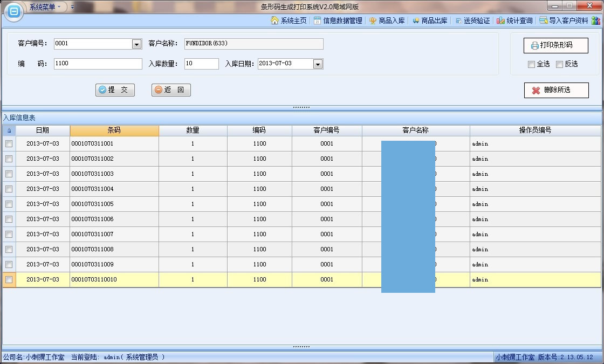Click status bar text 当前登陆 admin
This screenshot has width=604, height=364.
pyautogui.click(x=118, y=357)
